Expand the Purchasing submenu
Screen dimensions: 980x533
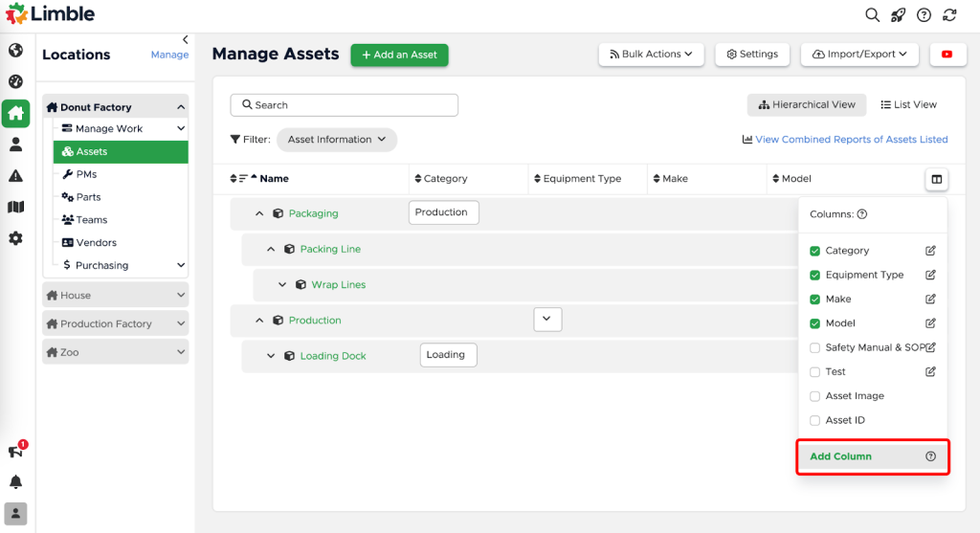(x=181, y=266)
